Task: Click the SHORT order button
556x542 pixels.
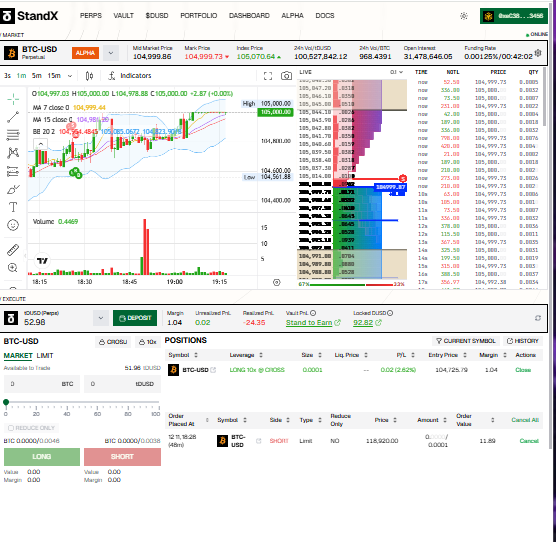Action: click(122, 457)
